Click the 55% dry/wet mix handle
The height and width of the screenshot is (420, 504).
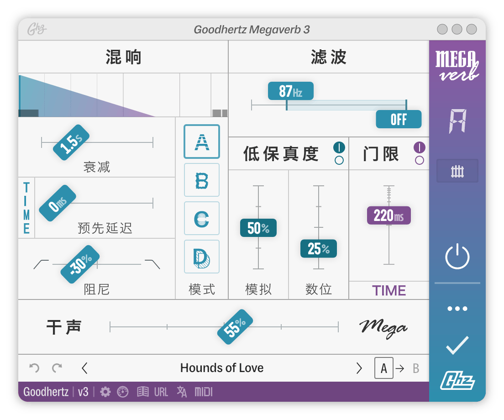pos(235,327)
